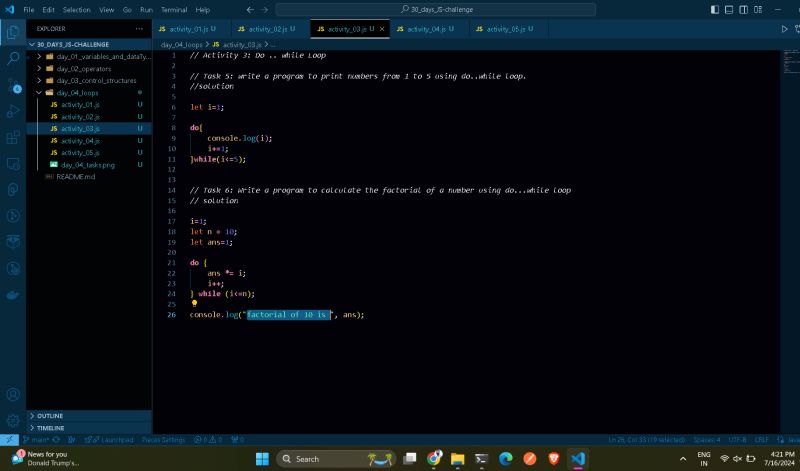Open the Edit menu
The width and height of the screenshot is (800, 471).
tap(48, 10)
